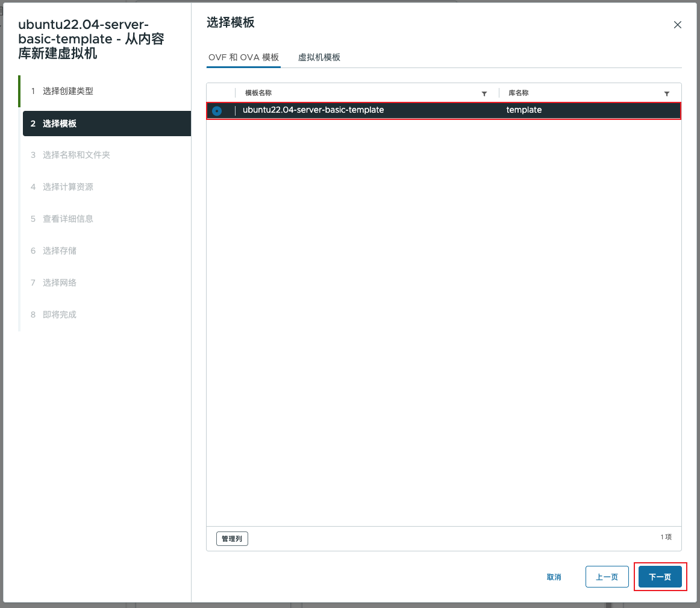
Task: Select radio button for ubuntu22.04-server-basic-template
Action: (217, 111)
